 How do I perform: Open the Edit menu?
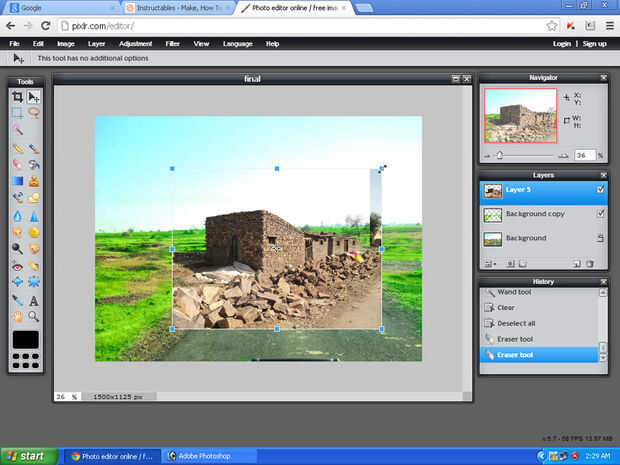point(38,44)
